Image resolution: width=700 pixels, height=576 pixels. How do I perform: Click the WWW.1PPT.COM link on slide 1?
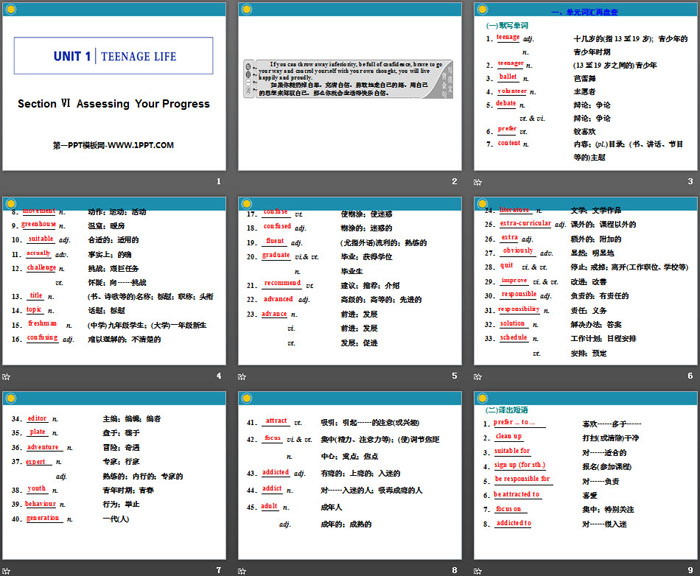(113, 146)
